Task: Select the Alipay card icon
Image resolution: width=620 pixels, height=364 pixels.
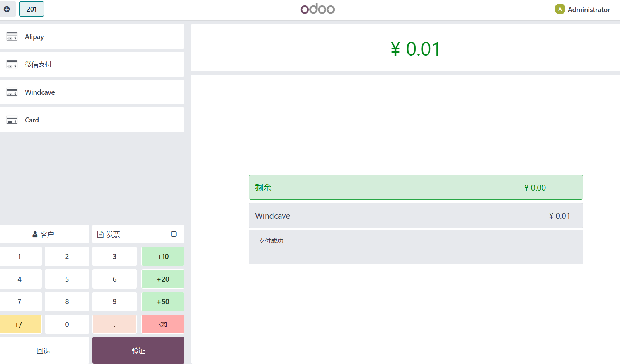Action: pyautogui.click(x=12, y=36)
